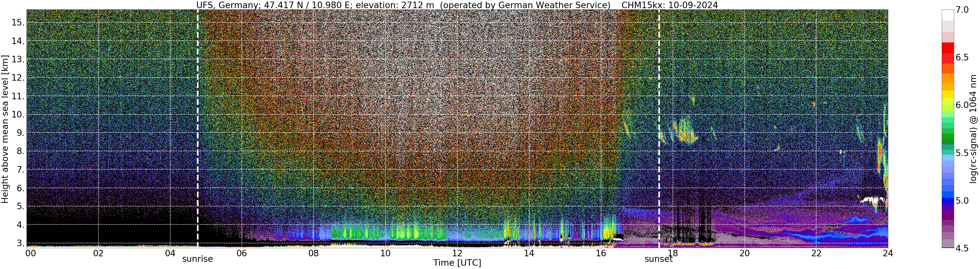Click the plot title starting 'UFS, Germany'
Viewport: 980px width, 269px height.
point(457,5)
